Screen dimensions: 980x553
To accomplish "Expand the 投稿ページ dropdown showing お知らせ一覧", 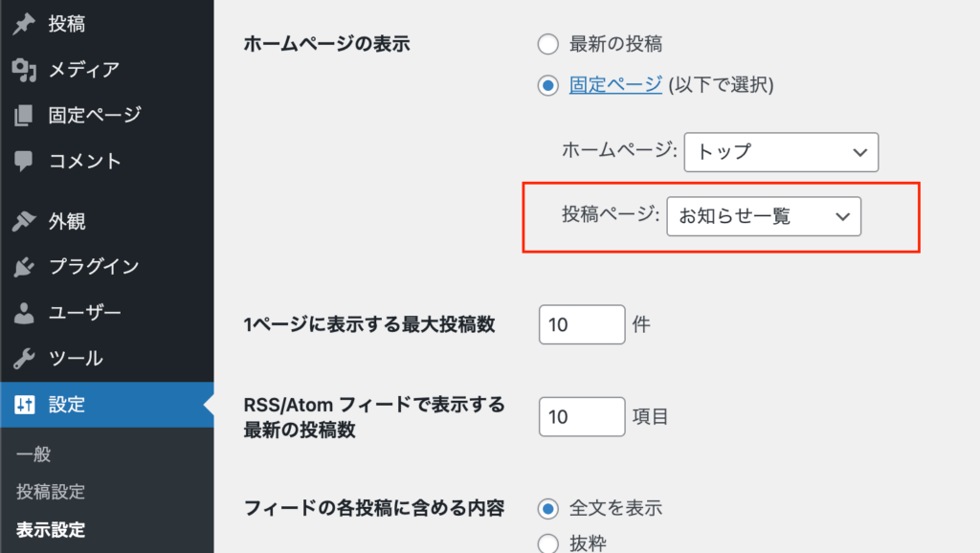I will 764,216.
